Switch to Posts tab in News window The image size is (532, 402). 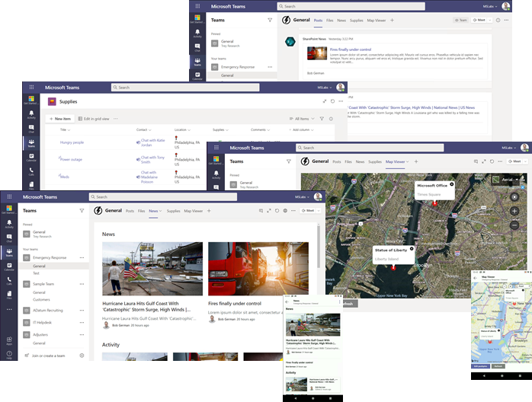point(130,211)
